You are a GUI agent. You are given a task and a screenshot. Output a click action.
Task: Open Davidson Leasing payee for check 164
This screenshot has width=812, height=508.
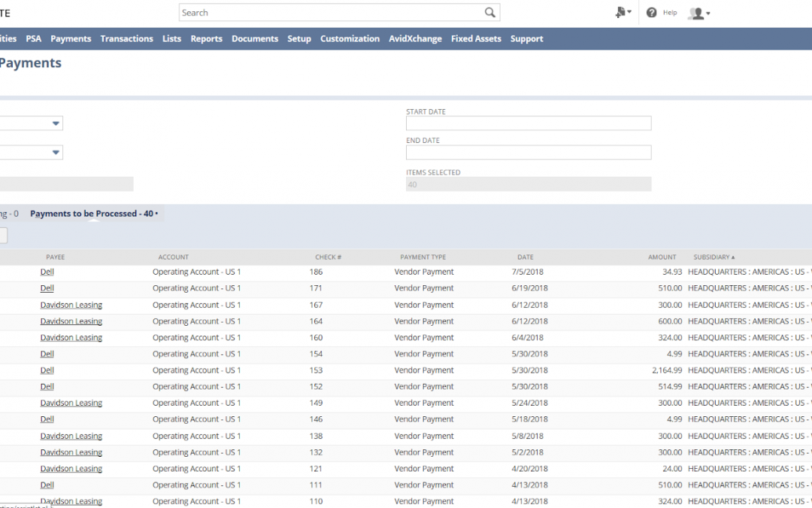pos(71,321)
